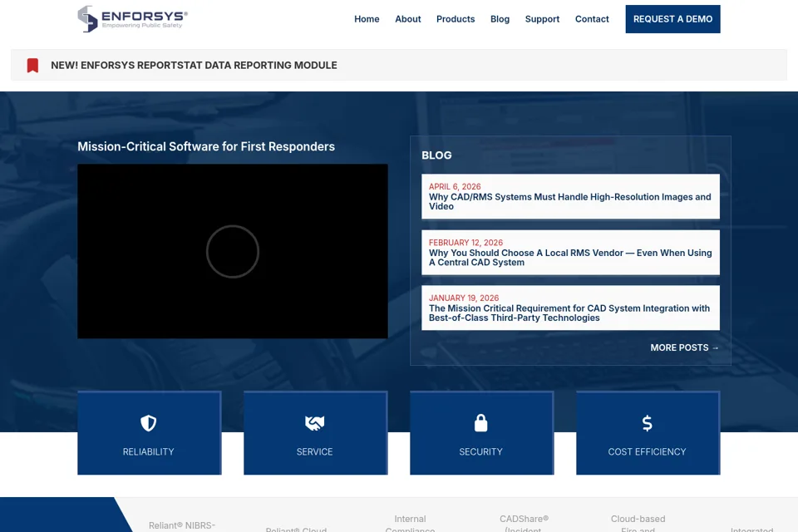Open the Products menu item
The image size is (798, 532).
(456, 19)
